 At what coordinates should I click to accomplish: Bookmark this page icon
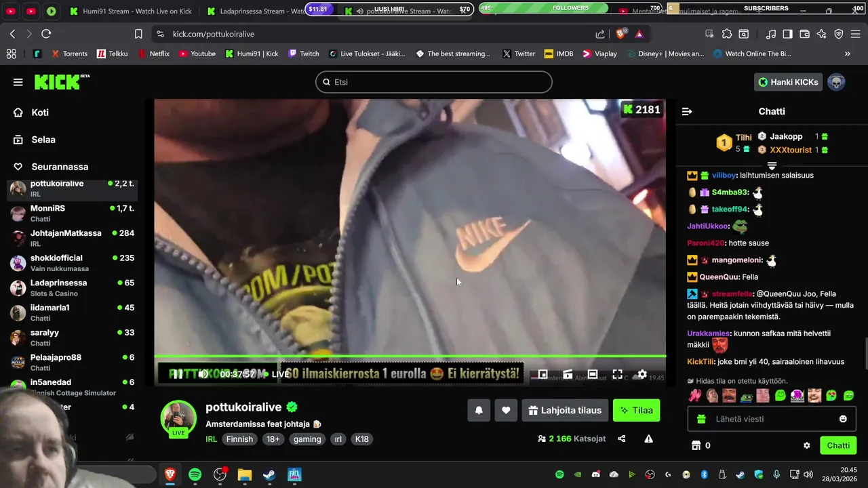138,34
